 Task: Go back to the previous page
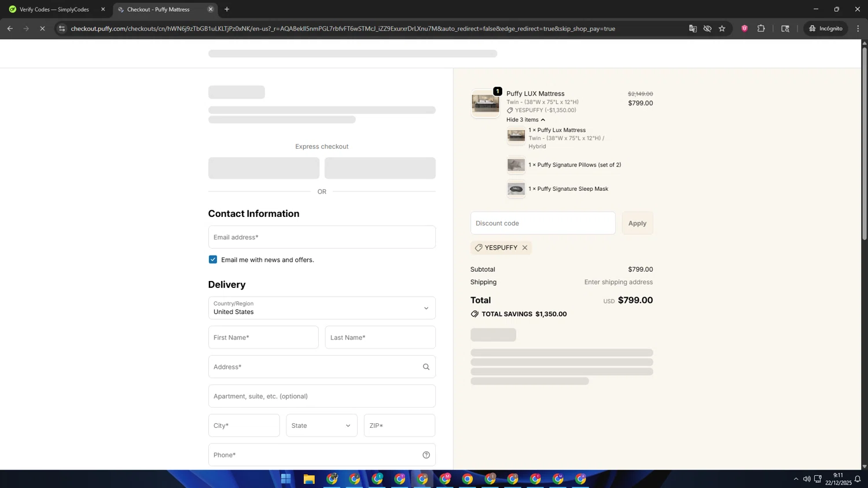pyautogui.click(x=10, y=28)
